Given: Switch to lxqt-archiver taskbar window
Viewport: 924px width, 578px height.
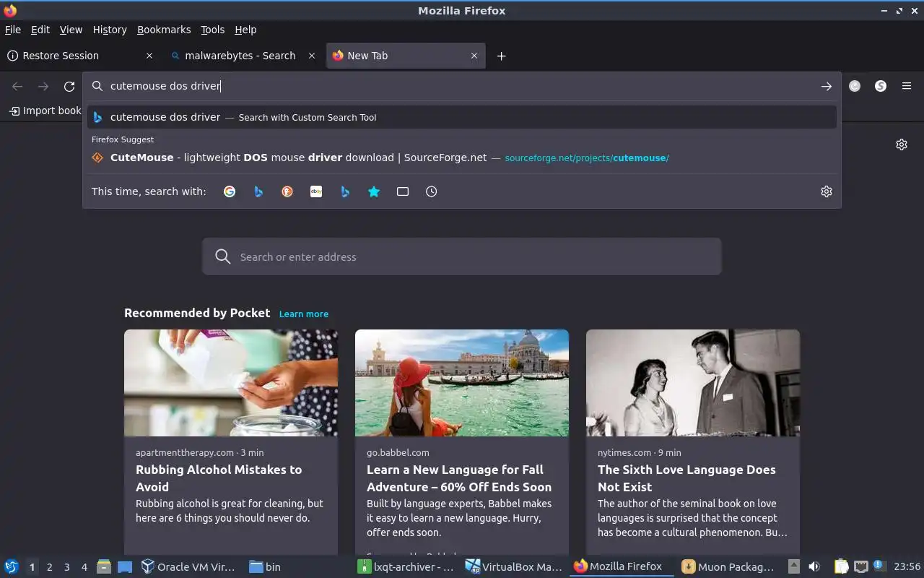Looking at the screenshot, I should (406, 566).
